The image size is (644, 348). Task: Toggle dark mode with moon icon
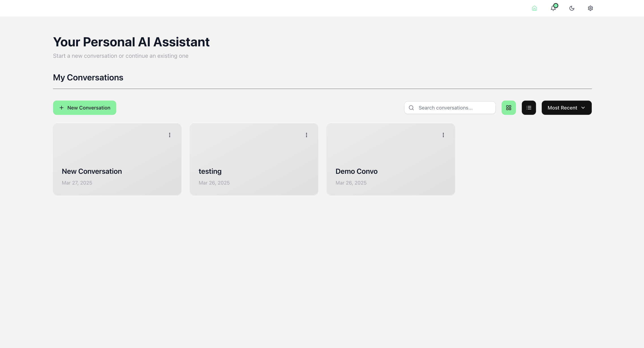coord(572,8)
